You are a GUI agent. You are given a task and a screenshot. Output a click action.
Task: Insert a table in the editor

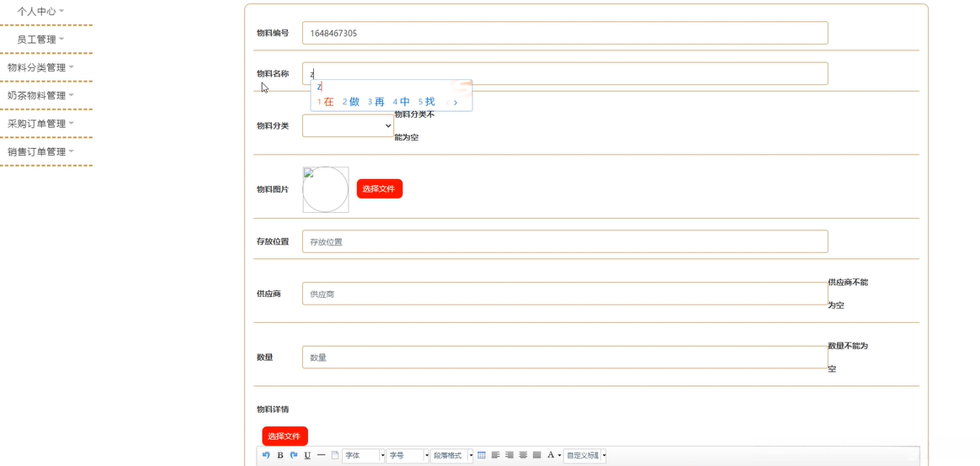pos(482,455)
